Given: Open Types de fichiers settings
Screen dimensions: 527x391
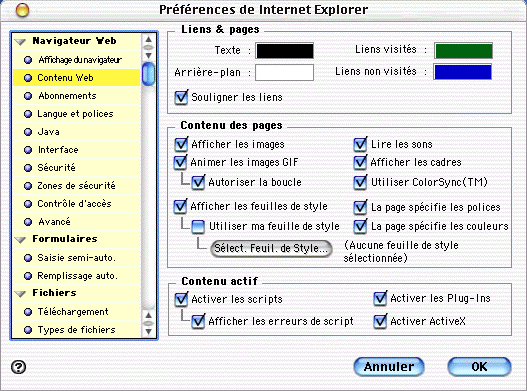Looking at the screenshot, I should [77, 330].
